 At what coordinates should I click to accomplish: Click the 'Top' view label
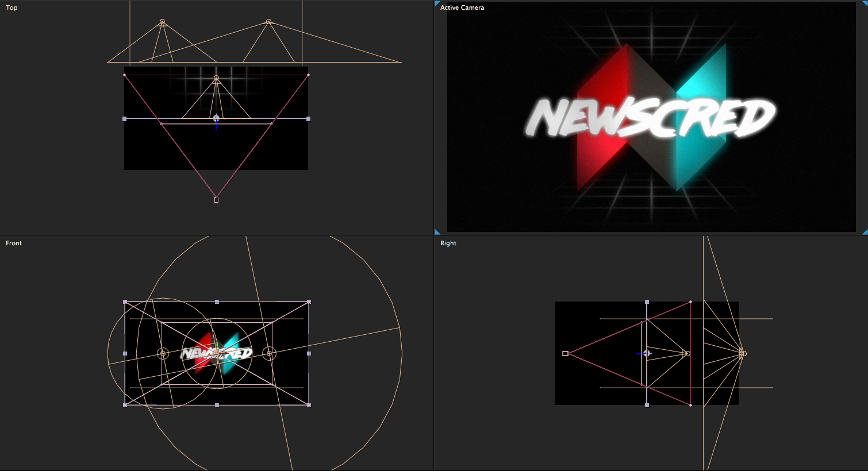point(11,7)
